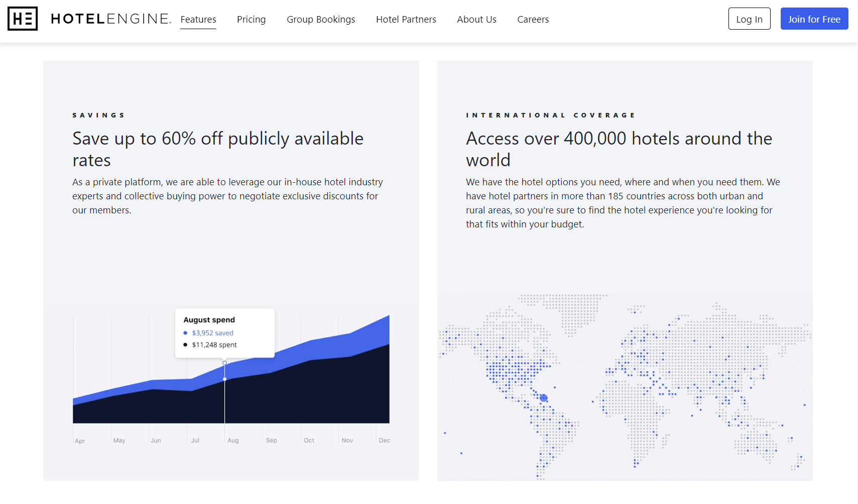Open the Pricing page
Viewport: 858px width, 504px height.
pos(251,20)
